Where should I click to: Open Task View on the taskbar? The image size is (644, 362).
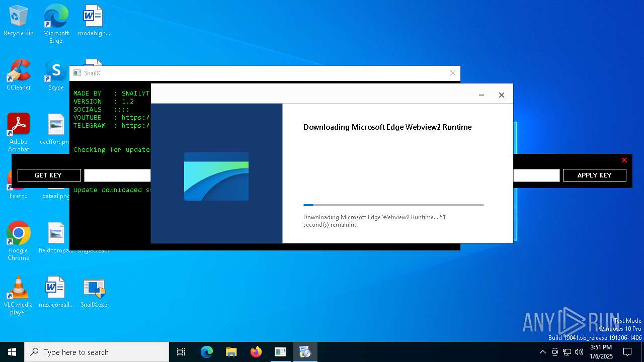click(181, 352)
